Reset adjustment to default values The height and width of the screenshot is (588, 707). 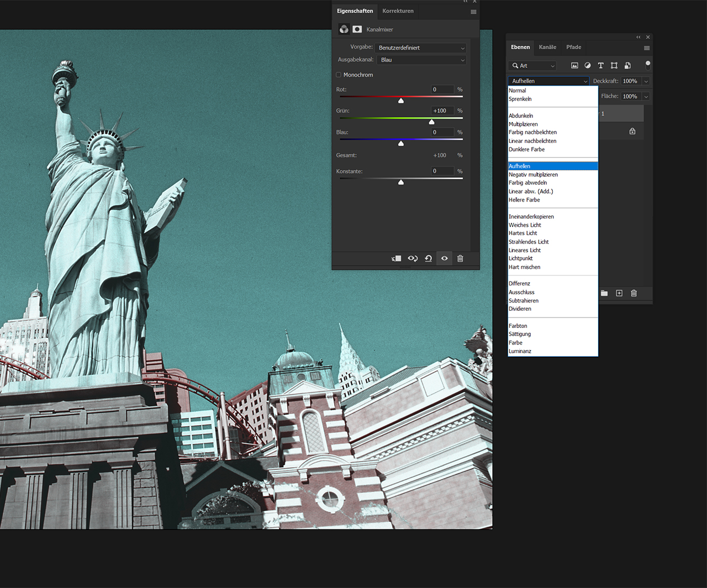428,258
